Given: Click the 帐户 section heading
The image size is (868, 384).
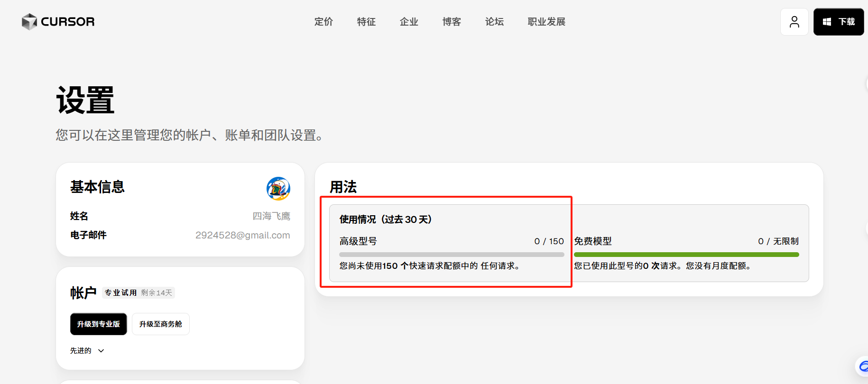Looking at the screenshot, I should point(83,293).
